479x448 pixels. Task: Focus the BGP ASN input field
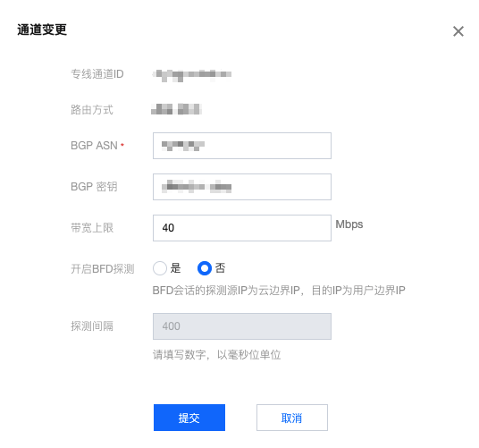242,146
